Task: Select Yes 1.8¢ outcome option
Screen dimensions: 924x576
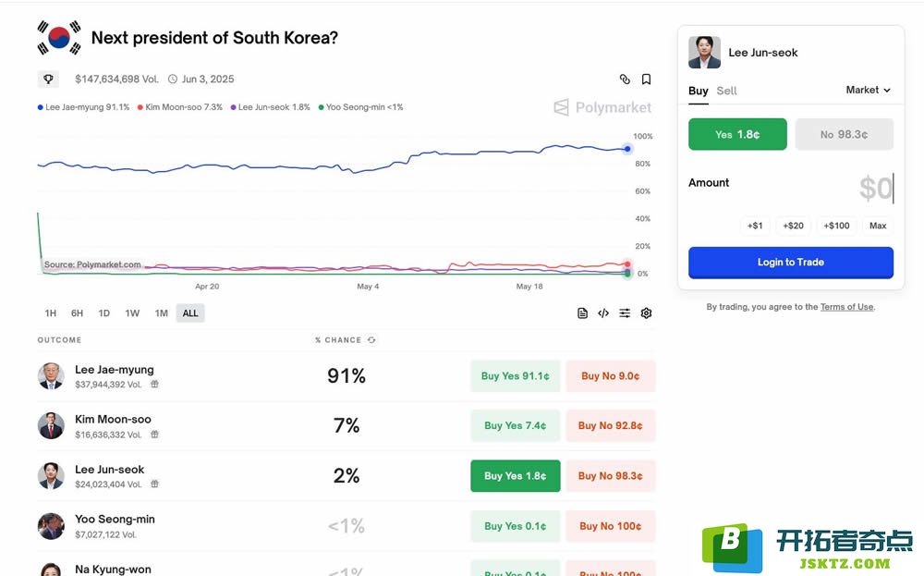Action: coord(737,134)
